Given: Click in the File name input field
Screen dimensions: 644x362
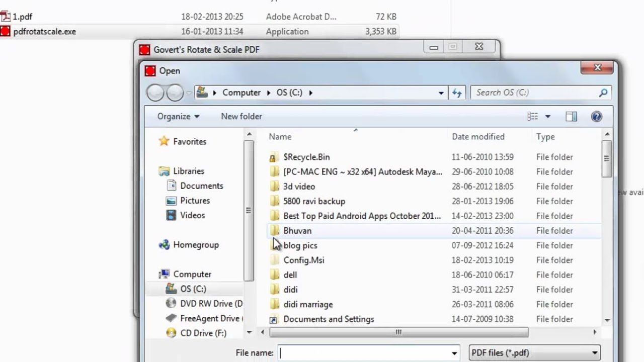Looking at the screenshot, I should pos(364,353).
